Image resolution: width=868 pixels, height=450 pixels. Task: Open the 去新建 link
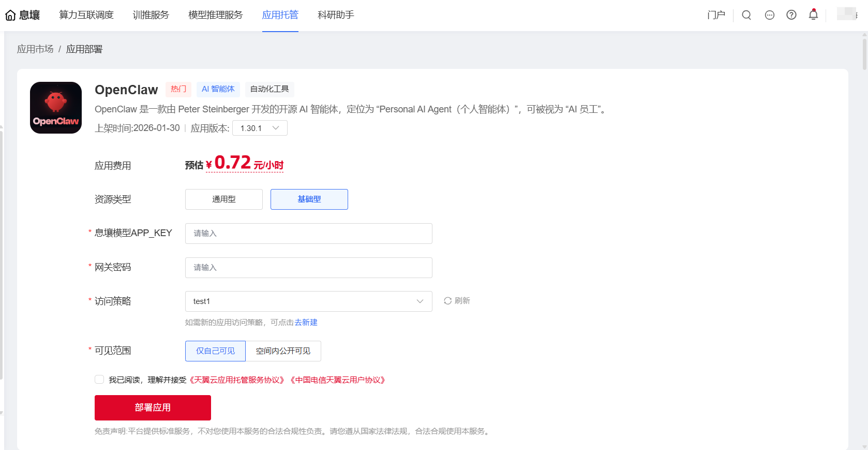tap(306, 323)
